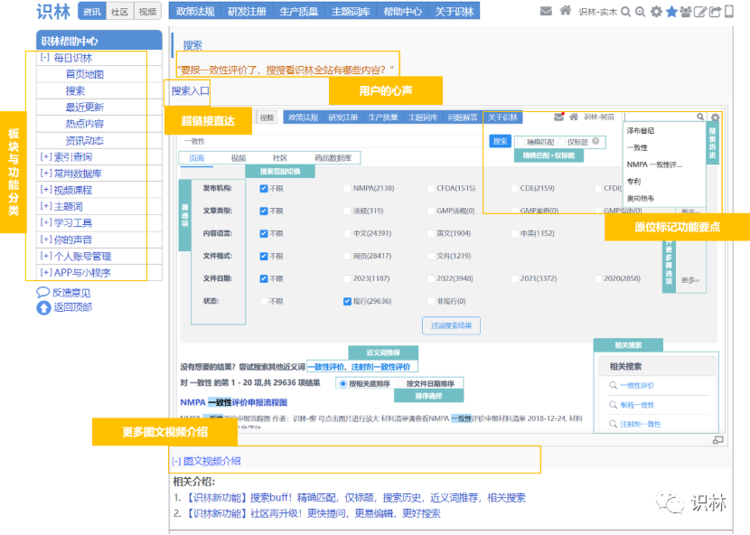Expand the APP与小程序 section

(x=46, y=273)
